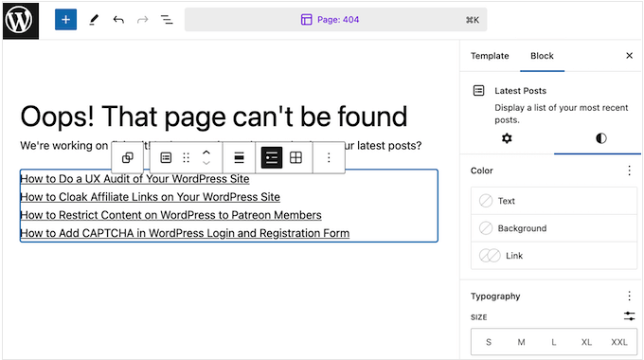This screenshot has height=360, width=644.
Task: Move block down with chevron
Action: click(x=206, y=163)
